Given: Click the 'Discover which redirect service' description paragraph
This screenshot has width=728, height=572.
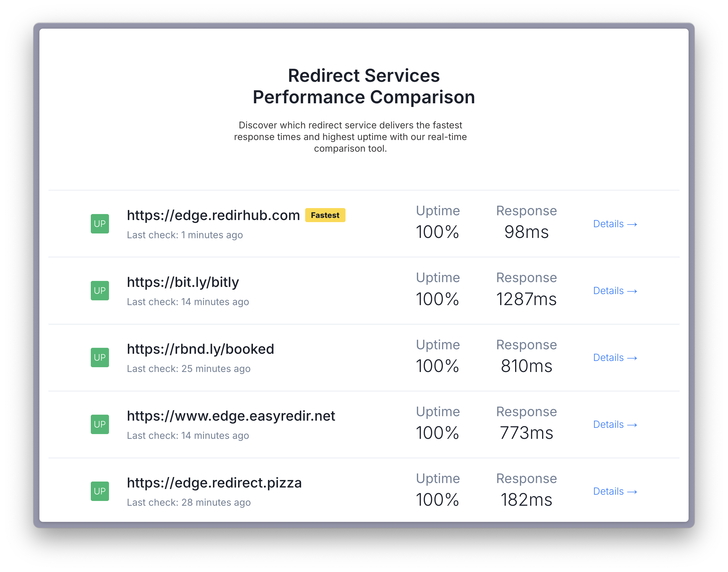Looking at the screenshot, I should click(x=351, y=137).
